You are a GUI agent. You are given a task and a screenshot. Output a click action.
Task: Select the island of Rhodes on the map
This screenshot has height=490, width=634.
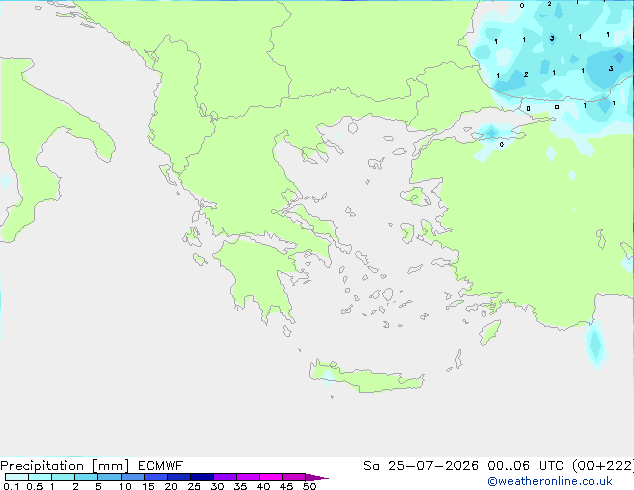490,332
